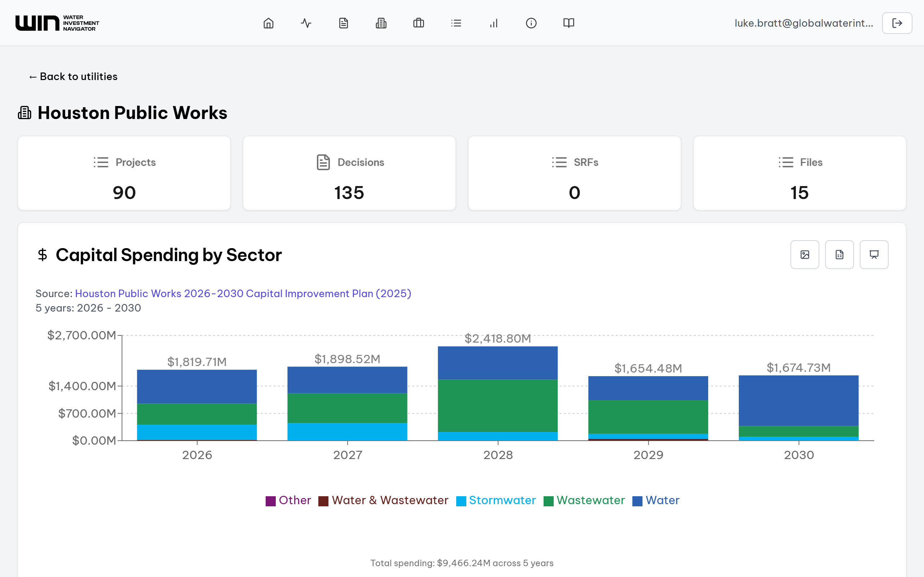Open the Decisions card showing 135
This screenshot has width=924, height=577.
(x=349, y=173)
